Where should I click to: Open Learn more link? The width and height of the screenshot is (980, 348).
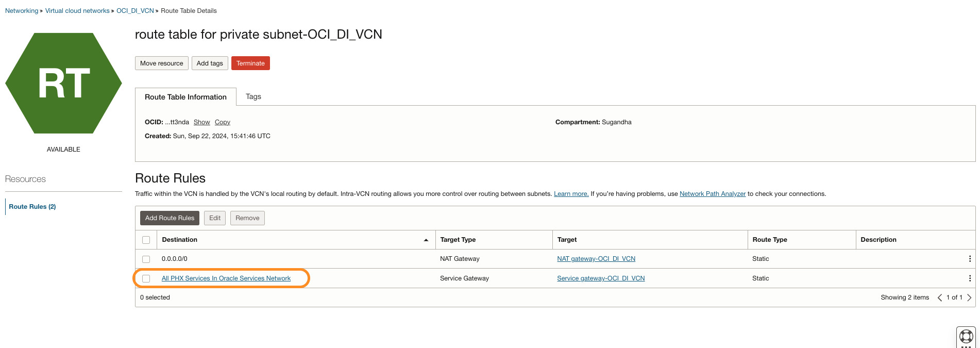[571, 194]
